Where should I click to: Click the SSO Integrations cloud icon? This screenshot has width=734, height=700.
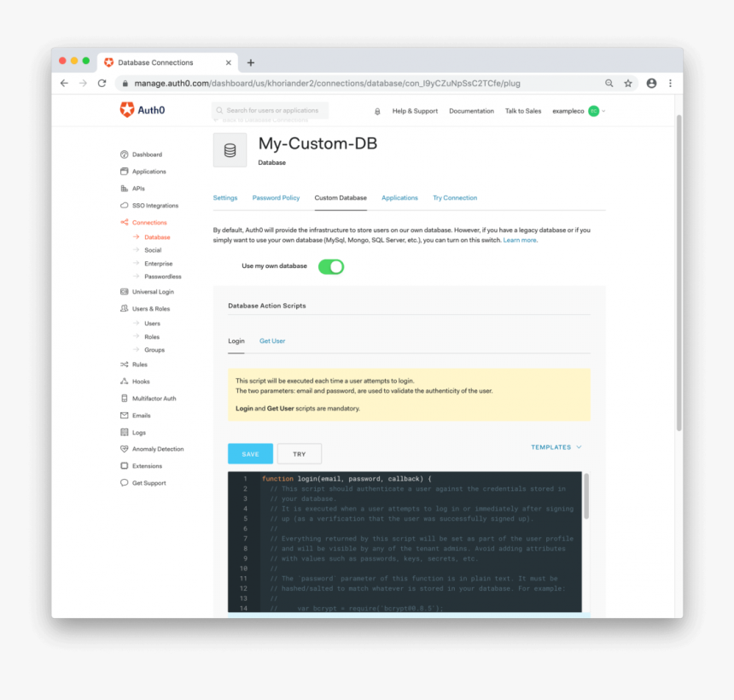124,206
